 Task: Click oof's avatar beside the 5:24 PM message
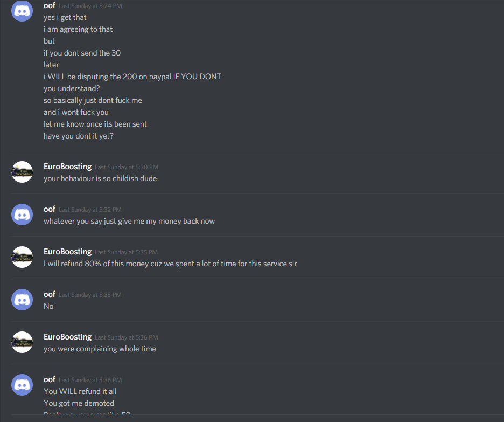pos(22,11)
